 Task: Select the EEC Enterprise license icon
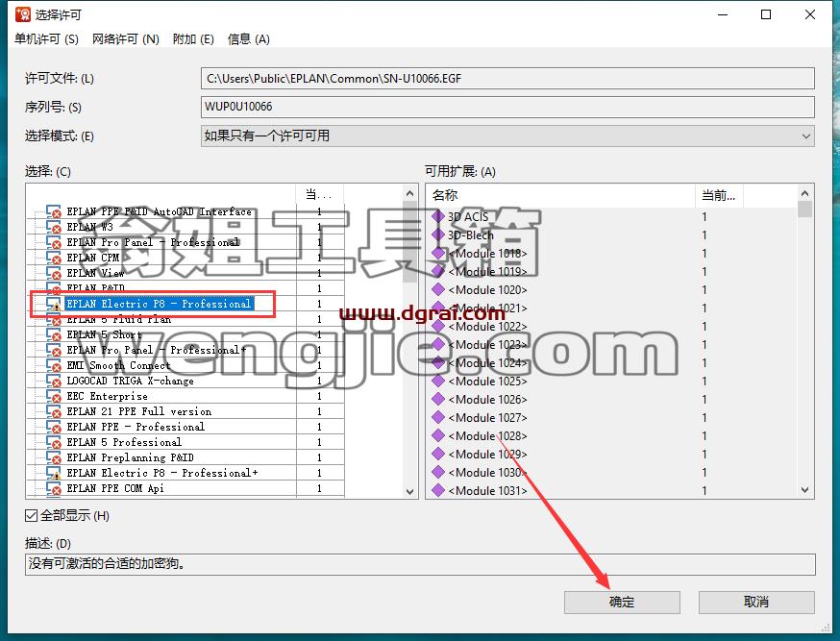click(x=54, y=396)
